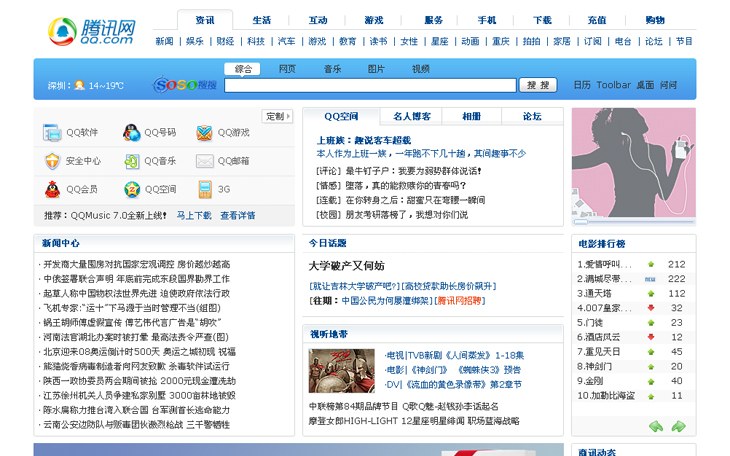Click the QQ邮箱 envelope icon
This screenshot has height=456, width=730.
[205, 161]
